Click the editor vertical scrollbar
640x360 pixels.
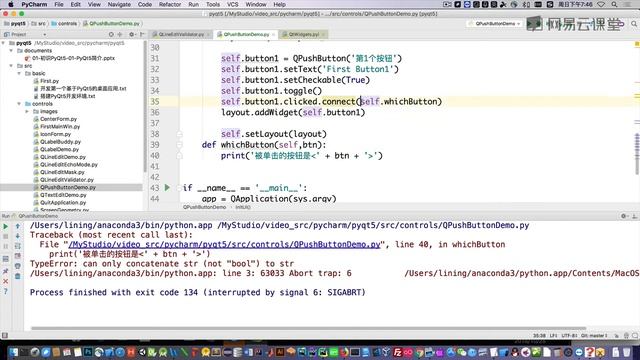click(637, 153)
